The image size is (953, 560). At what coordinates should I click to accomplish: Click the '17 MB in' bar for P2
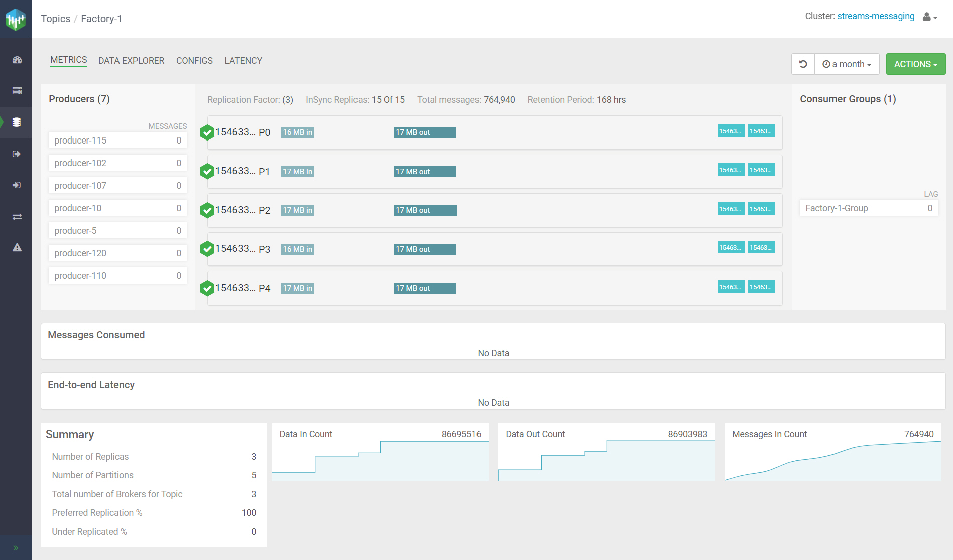point(298,210)
